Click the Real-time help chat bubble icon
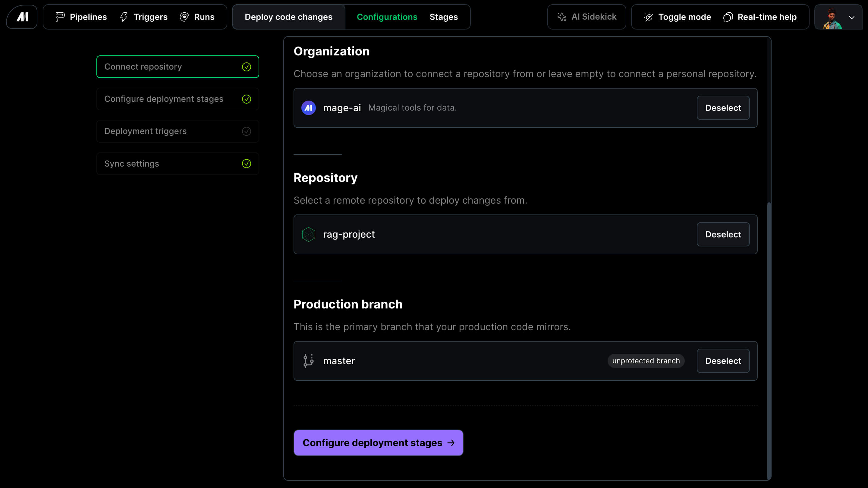 [x=728, y=17]
